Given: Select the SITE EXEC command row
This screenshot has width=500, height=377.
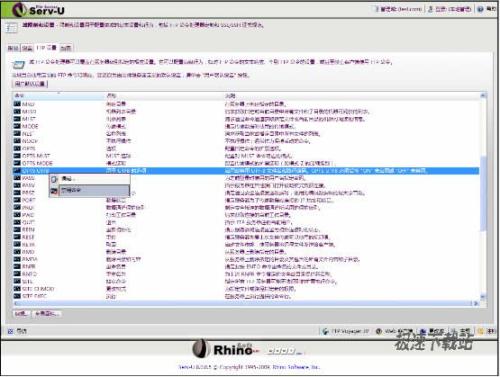Looking at the screenshot, I should 246,296.
